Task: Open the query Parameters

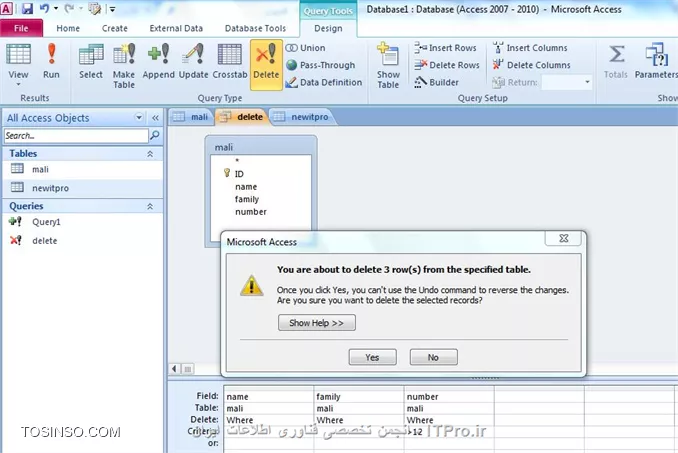Action: (656, 61)
